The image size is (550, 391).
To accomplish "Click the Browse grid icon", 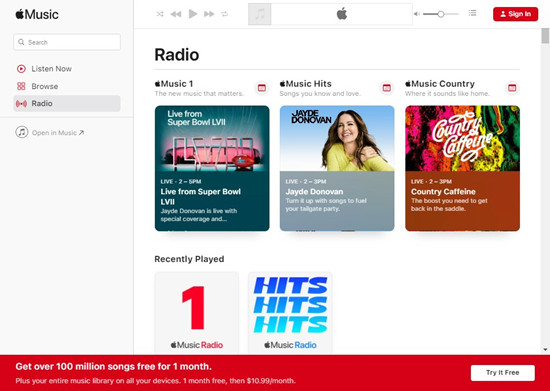I will click(21, 86).
